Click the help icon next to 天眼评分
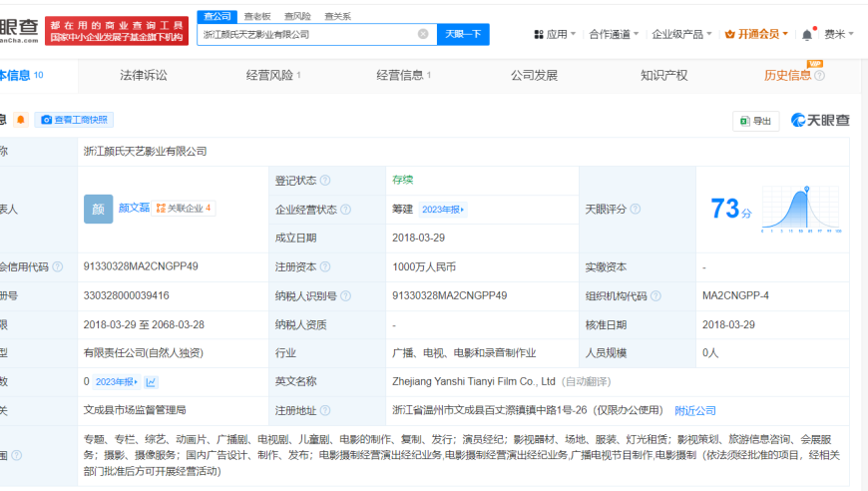The width and height of the screenshot is (868, 491). click(x=636, y=210)
